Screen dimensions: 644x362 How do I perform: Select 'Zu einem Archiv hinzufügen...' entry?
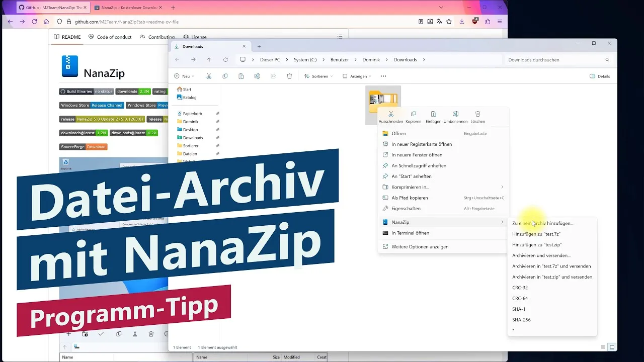tap(542, 223)
